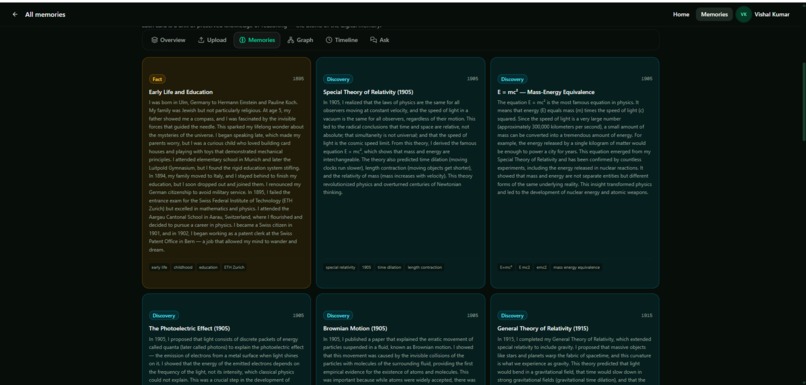Open the Ask tab
This screenshot has height=385, width=806.
click(379, 40)
